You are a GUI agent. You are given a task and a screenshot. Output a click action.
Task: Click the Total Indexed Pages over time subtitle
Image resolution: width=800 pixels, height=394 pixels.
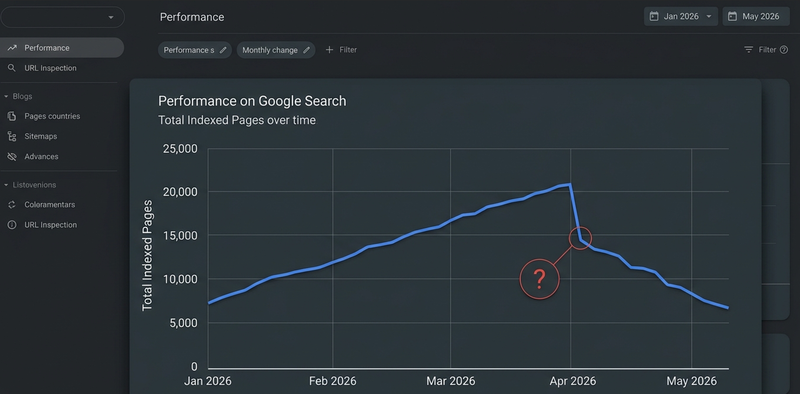coord(237,120)
